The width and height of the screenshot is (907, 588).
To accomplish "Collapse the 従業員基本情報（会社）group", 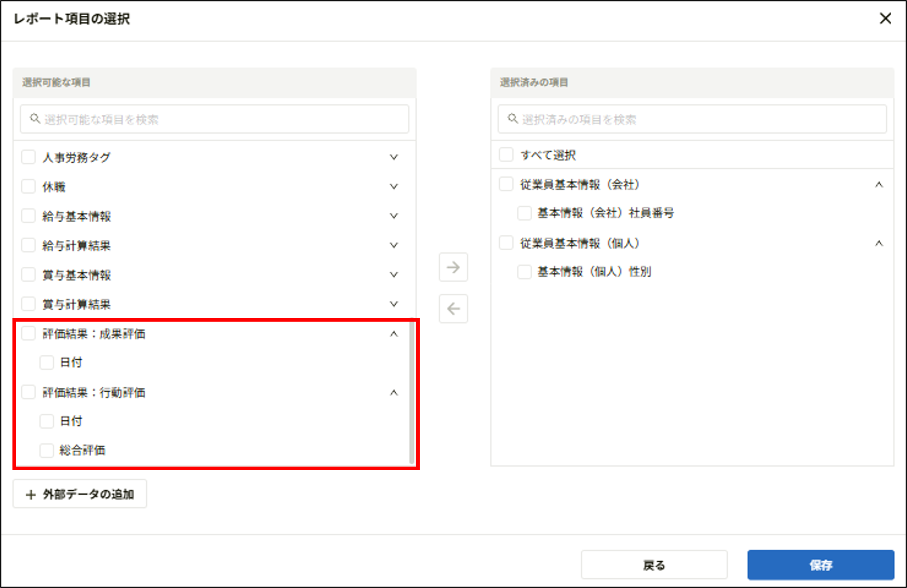I will coord(879,184).
